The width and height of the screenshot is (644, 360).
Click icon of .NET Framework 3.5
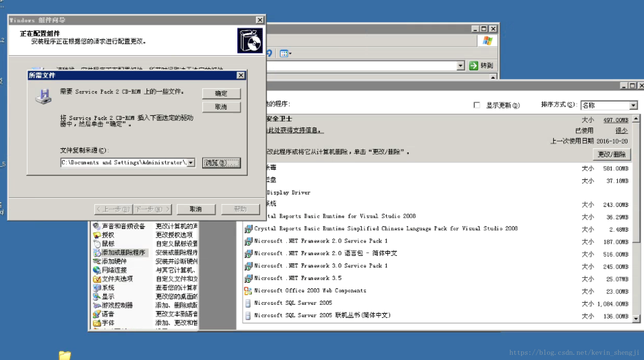248,279
